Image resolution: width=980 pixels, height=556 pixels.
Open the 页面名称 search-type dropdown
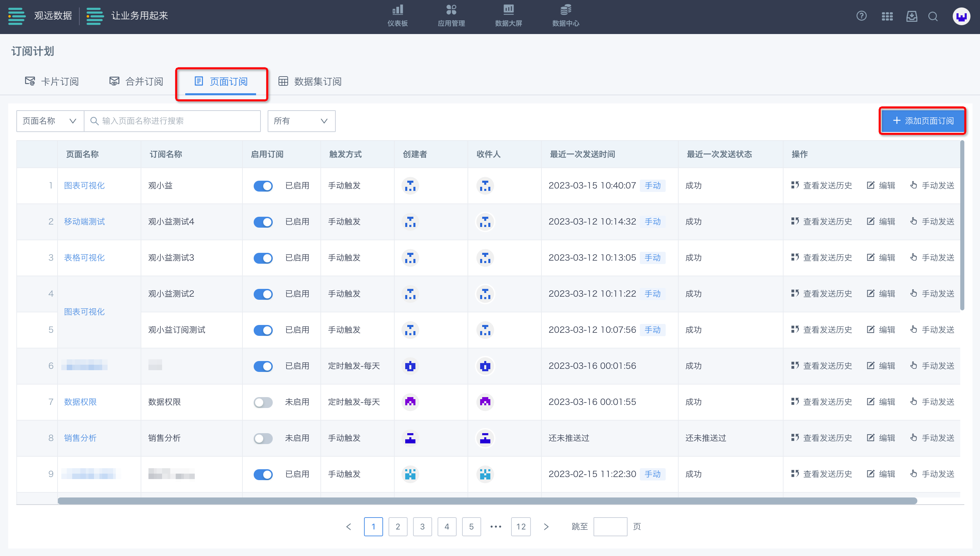50,121
